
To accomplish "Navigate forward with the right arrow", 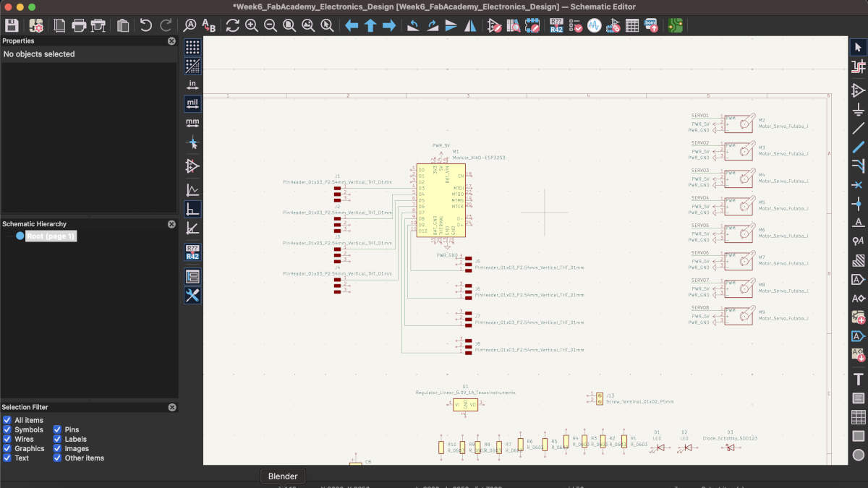I will point(389,25).
